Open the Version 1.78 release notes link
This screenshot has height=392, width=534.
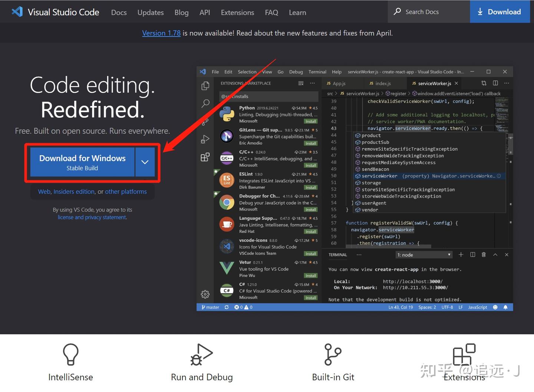(161, 33)
